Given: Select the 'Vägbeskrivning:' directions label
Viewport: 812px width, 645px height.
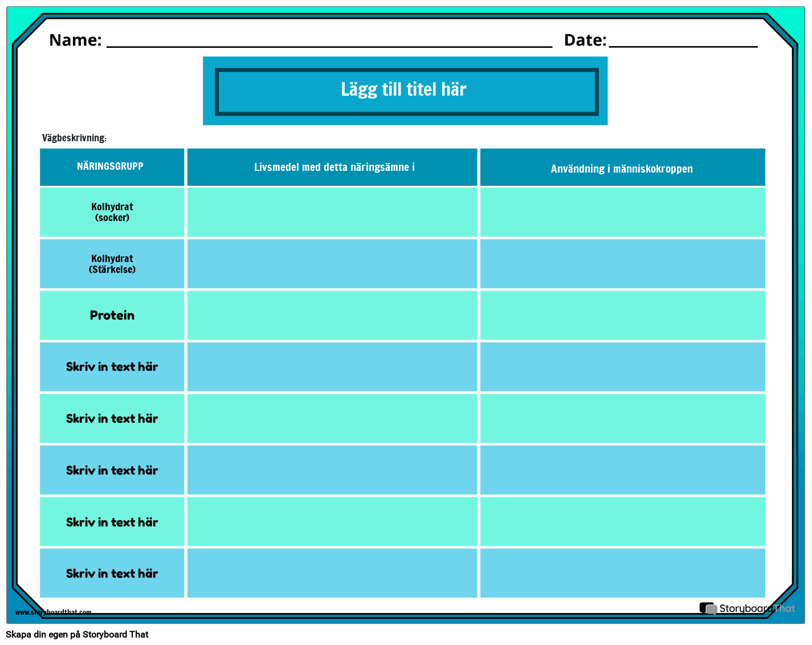Looking at the screenshot, I should pos(74,138).
